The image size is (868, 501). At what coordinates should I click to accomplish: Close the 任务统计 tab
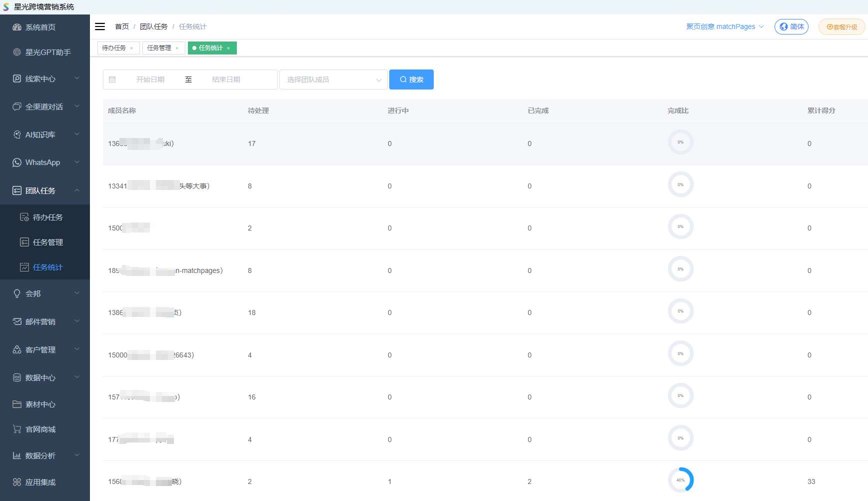pyautogui.click(x=228, y=48)
